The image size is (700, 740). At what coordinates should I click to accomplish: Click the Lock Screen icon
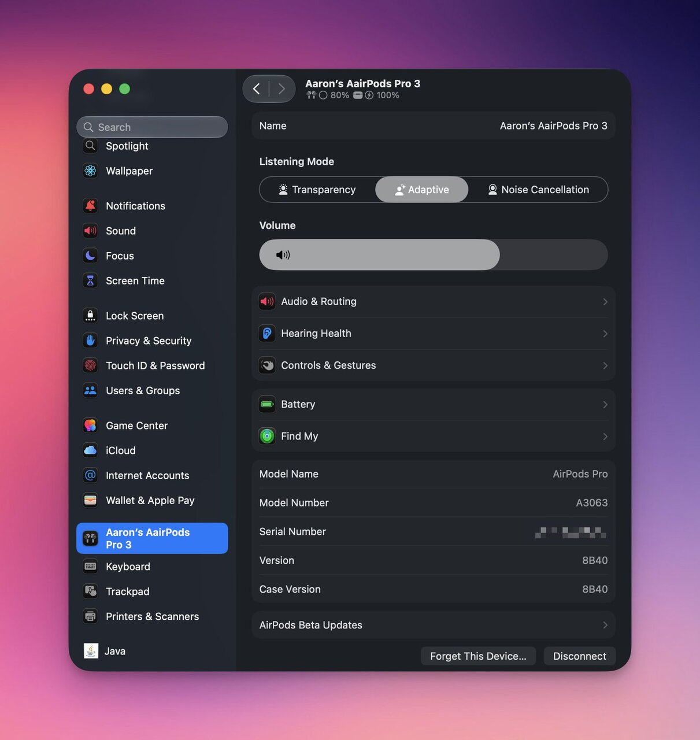click(90, 316)
